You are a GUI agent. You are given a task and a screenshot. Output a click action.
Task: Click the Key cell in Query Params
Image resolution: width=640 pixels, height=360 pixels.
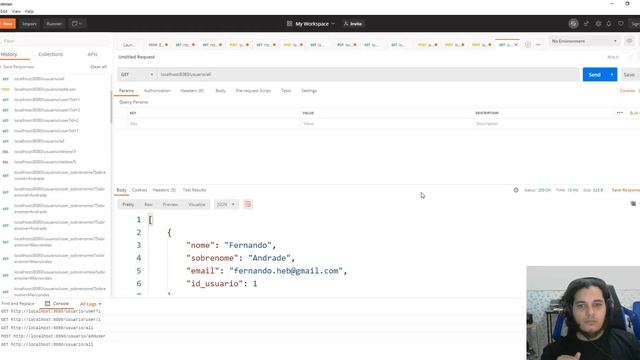(213, 124)
